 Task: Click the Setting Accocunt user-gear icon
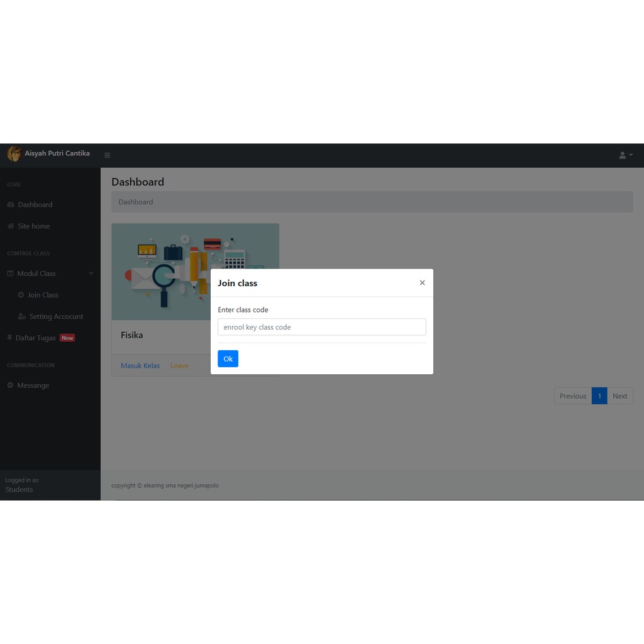[x=22, y=316]
